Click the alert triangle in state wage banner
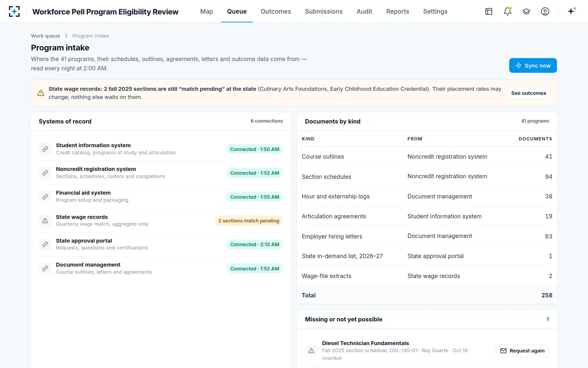The width and height of the screenshot is (588, 368). point(41,93)
